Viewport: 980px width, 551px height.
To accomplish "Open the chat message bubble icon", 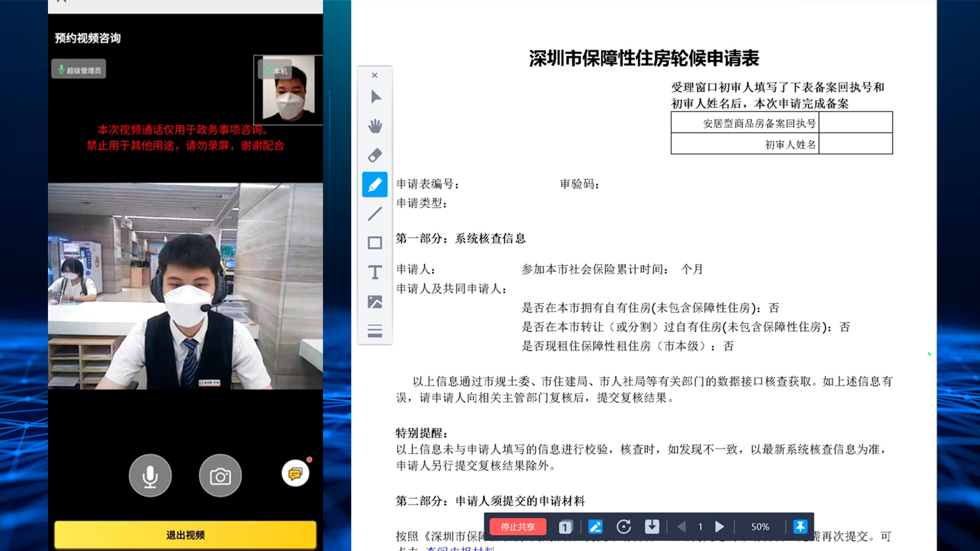I will pos(296,473).
